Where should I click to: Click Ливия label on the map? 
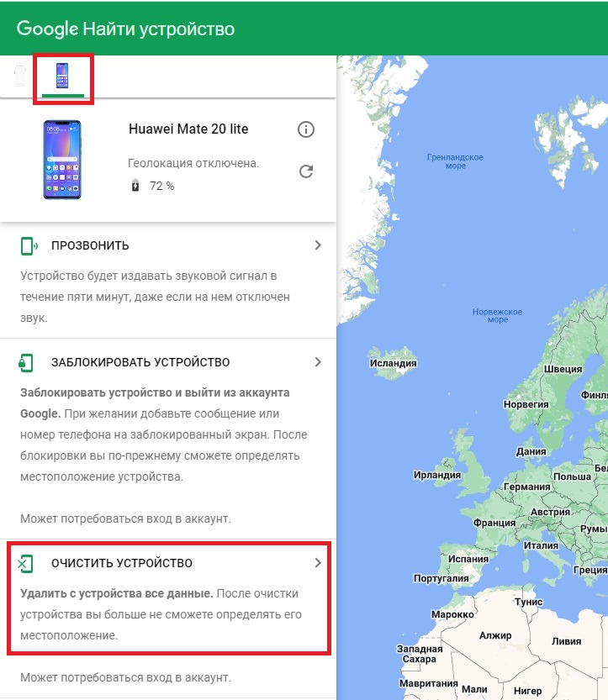click(566, 641)
